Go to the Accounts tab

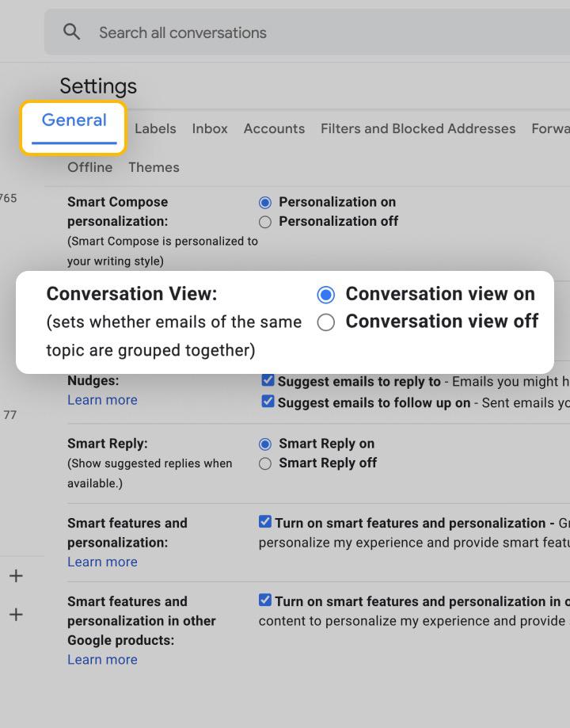click(x=274, y=128)
